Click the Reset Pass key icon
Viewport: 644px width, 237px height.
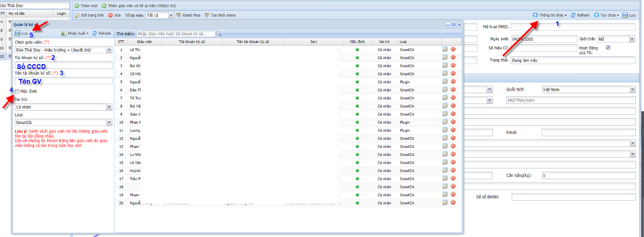pyautogui.click(x=179, y=15)
